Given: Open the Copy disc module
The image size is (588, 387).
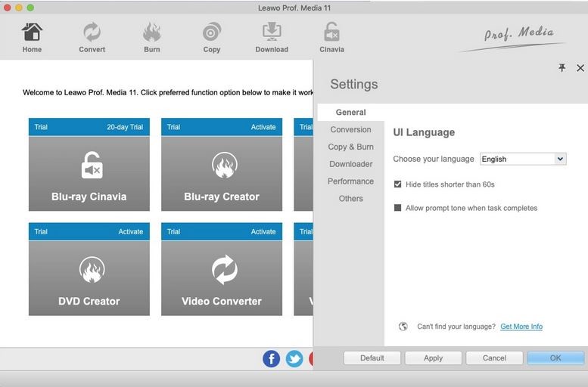Looking at the screenshot, I should pyautogui.click(x=211, y=38).
